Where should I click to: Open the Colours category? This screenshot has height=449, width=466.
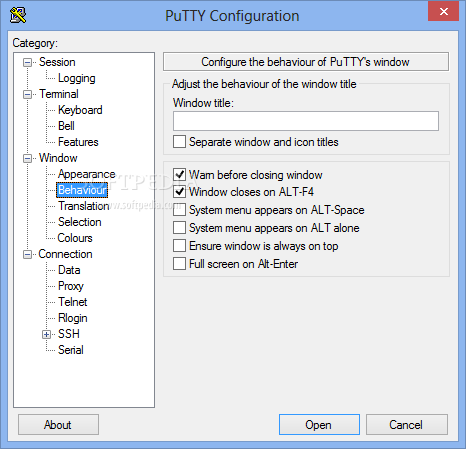tap(75, 238)
